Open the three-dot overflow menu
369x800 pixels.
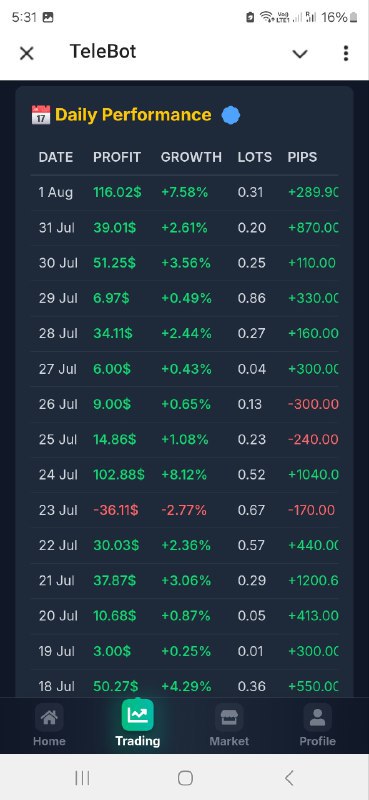click(x=346, y=53)
